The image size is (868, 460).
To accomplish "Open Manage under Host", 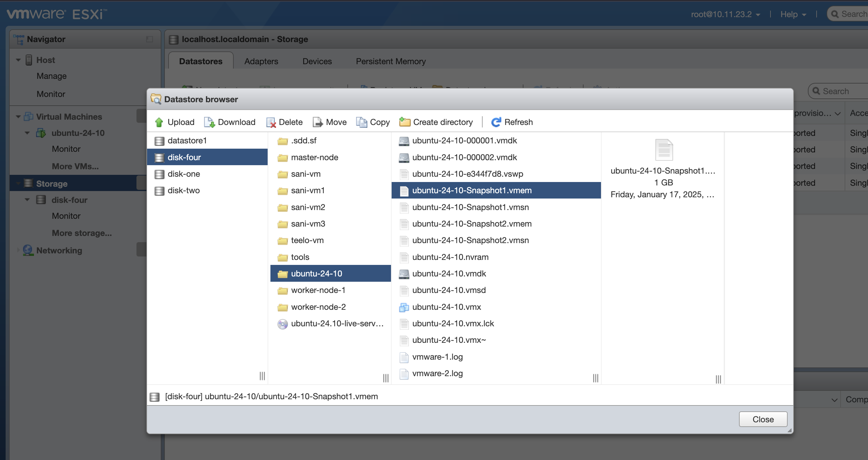I will click(51, 76).
